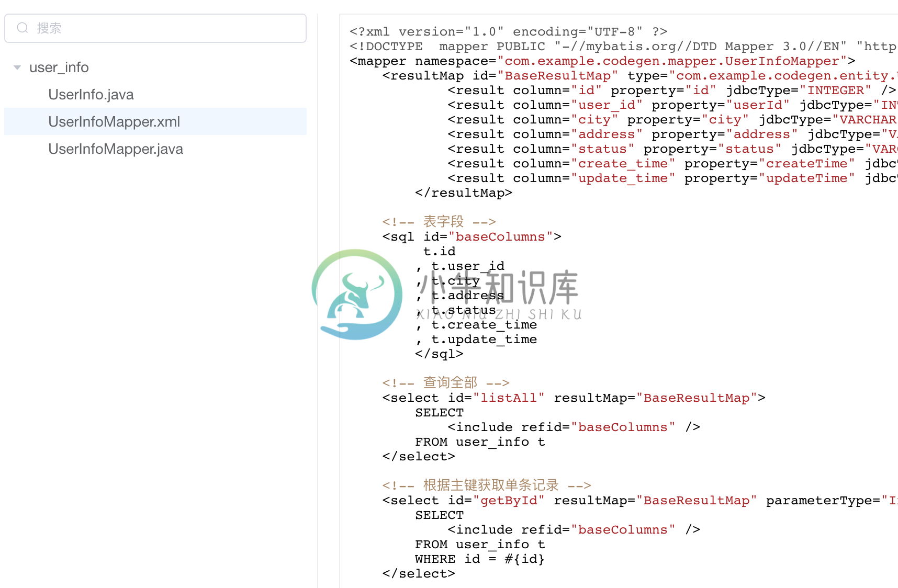Focus the 搜索 search input field
The image size is (898, 588).
tap(155, 28)
